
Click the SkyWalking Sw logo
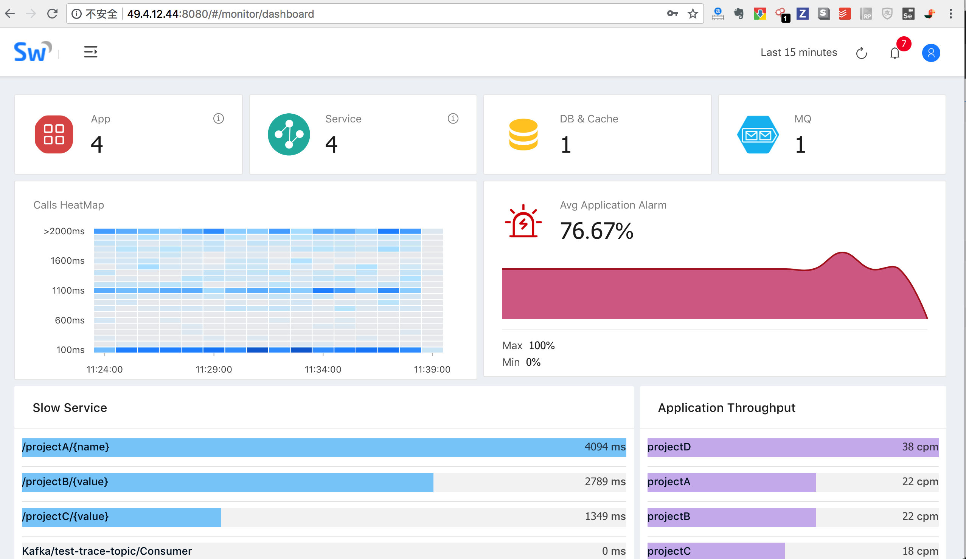click(x=32, y=52)
